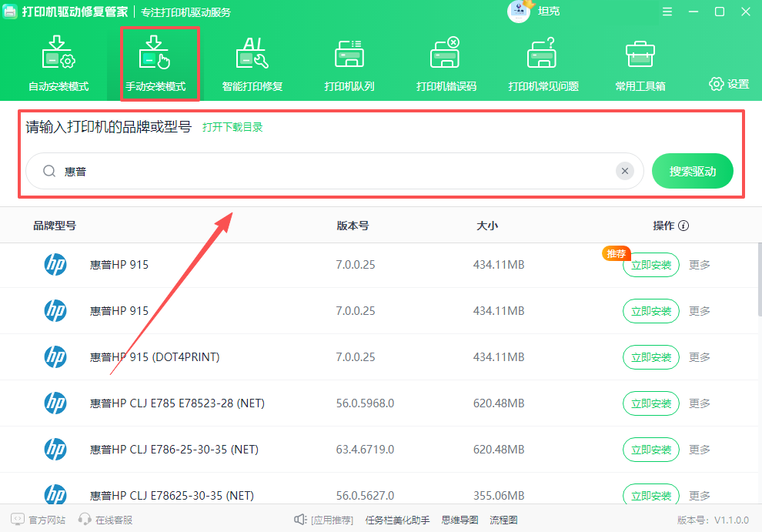
Task: Click the speaker icon by 应用推荐
Action: 300,520
